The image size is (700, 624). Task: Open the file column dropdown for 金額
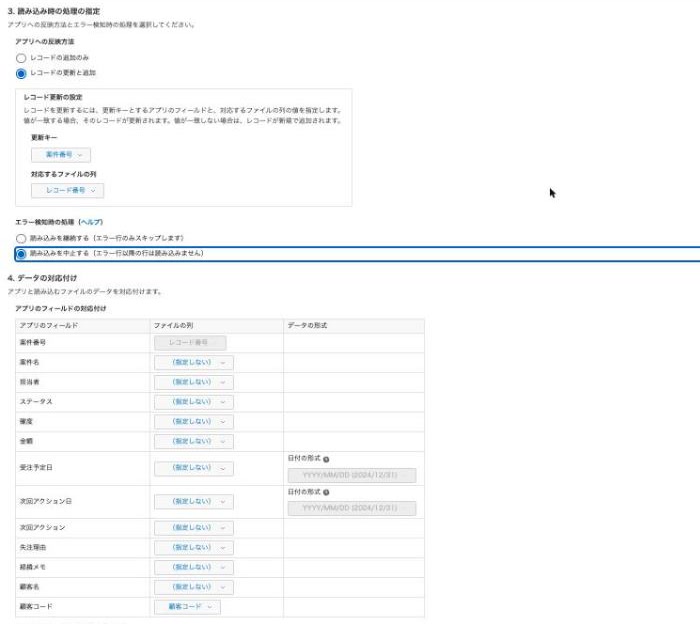click(194, 441)
